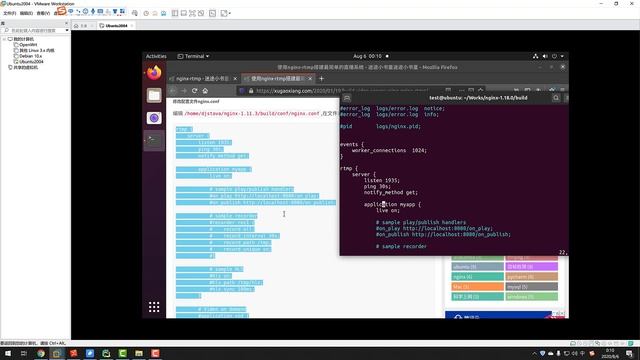Close the VMware library panel
The width and height of the screenshot is (640, 360).
coord(67,23)
